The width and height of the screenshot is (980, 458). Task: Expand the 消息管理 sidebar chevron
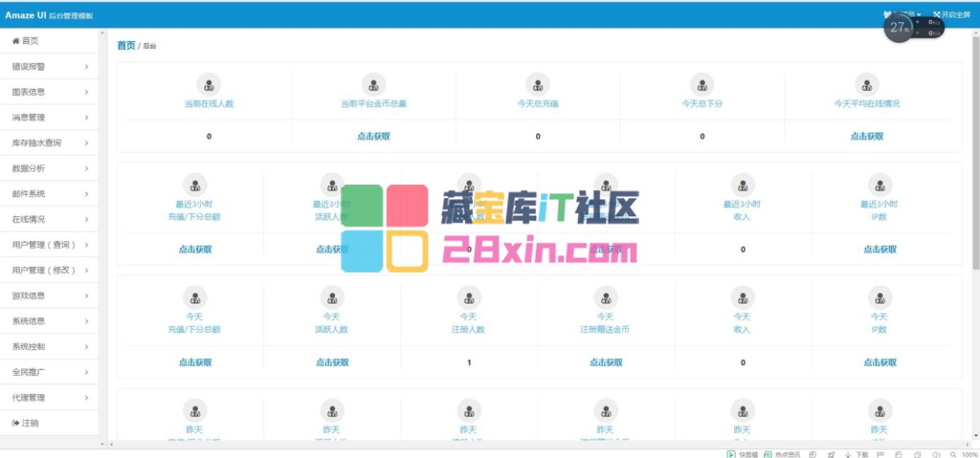tap(86, 118)
